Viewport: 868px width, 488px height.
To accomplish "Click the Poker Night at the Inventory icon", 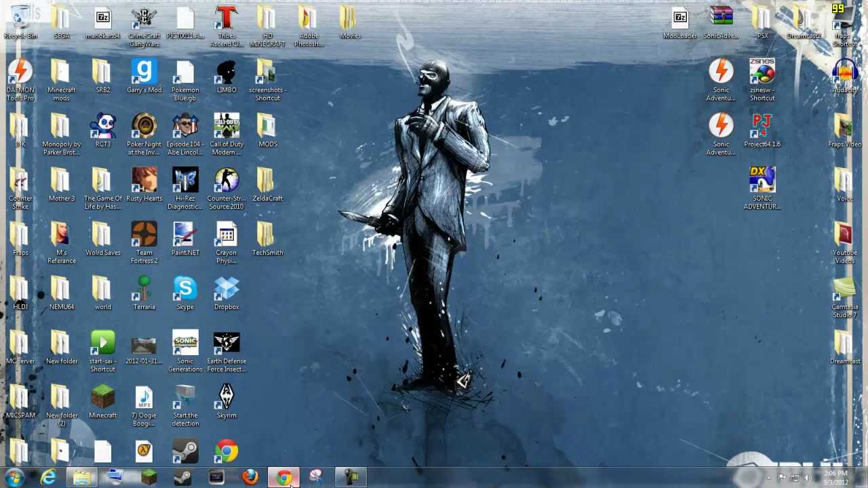I will pos(144,135).
